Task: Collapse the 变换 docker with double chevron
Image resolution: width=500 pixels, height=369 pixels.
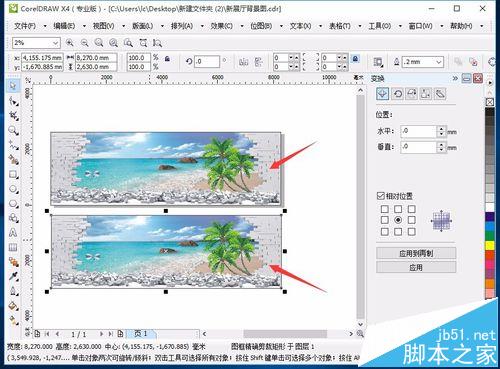Action: click(x=455, y=79)
